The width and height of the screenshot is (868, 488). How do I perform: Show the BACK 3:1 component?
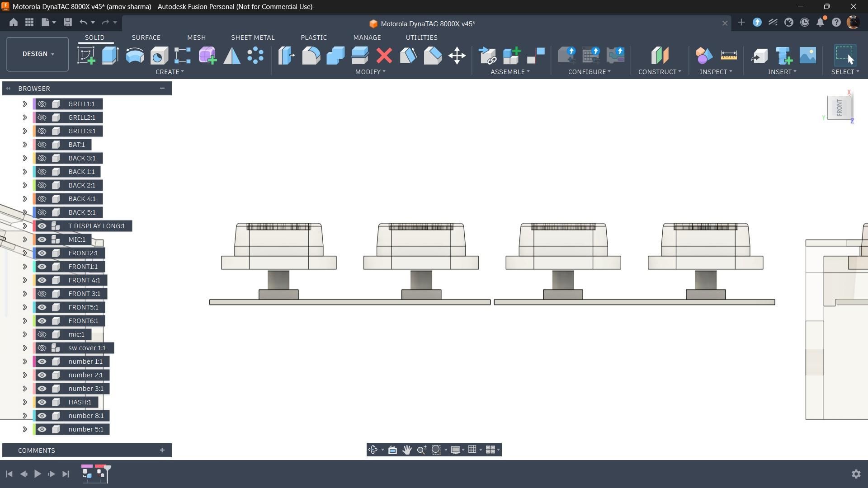(42, 158)
